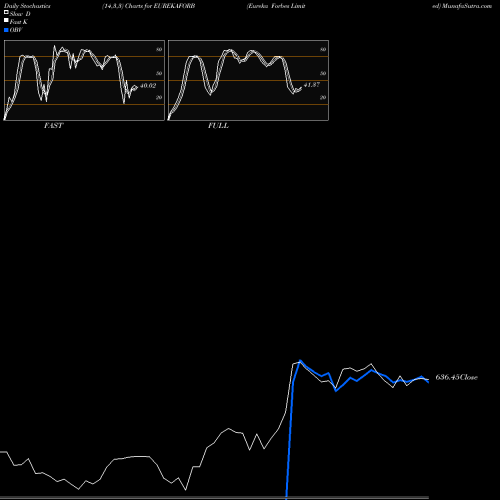Click the Slow D legend swatch
Viewport: 500px width, 500px height.
pyautogui.click(x=6, y=13)
